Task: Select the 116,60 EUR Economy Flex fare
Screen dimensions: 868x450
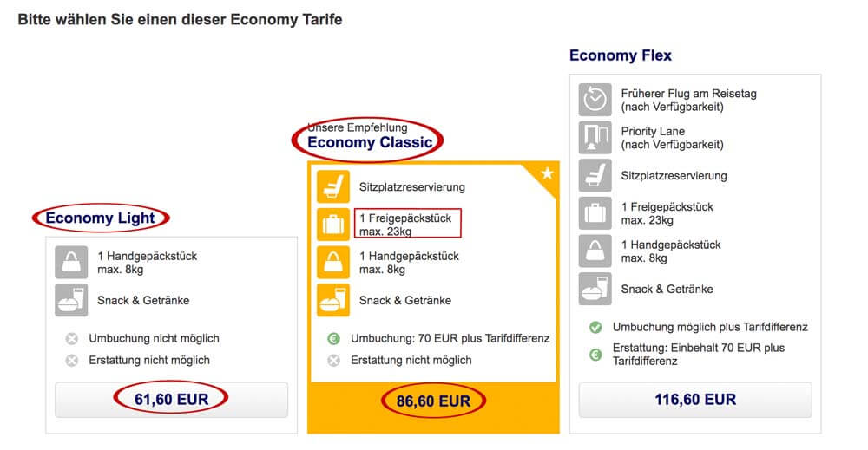Action: (695, 399)
